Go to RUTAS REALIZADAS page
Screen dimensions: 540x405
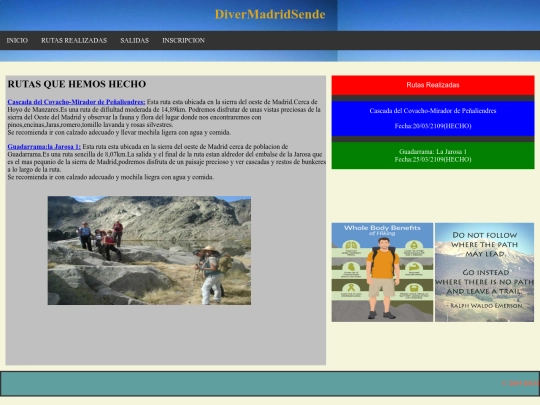(x=74, y=40)
